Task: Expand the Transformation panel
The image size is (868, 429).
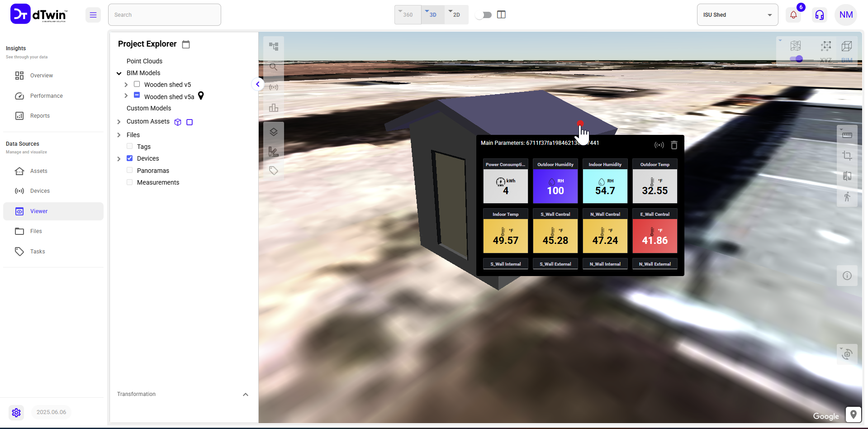Action: [246, 395]
